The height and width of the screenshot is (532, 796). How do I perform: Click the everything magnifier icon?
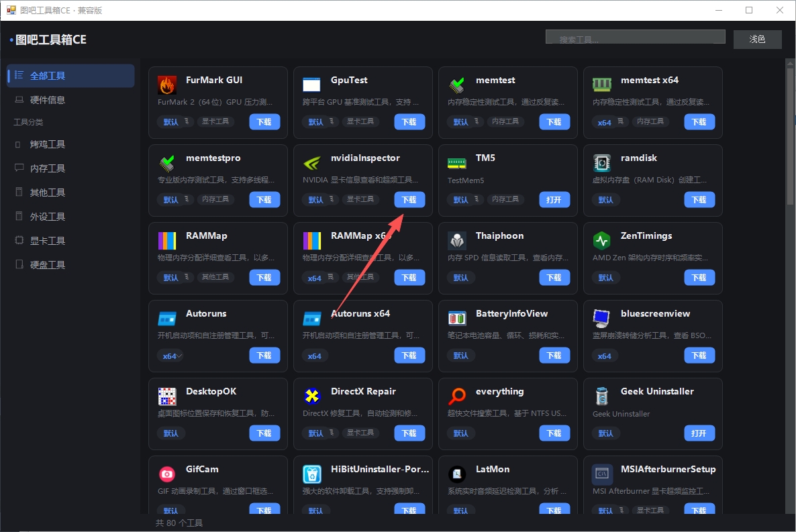(456, 396)
